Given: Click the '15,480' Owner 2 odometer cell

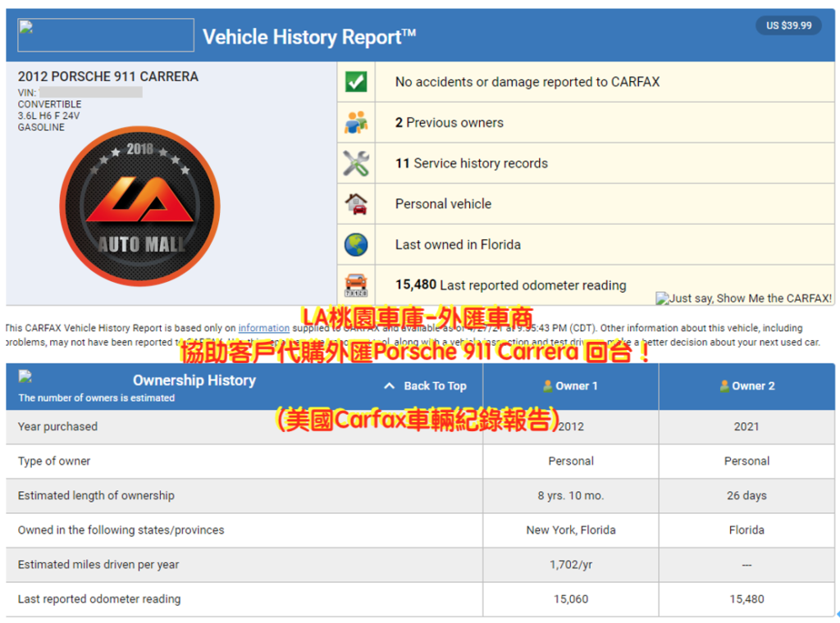Looking at the screenshot, I should (746, 599).
